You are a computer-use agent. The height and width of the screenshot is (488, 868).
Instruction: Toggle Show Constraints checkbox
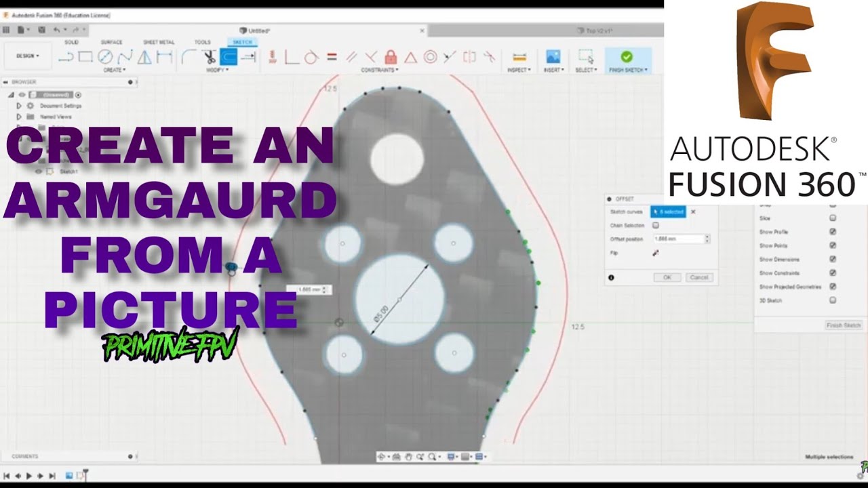833,272
